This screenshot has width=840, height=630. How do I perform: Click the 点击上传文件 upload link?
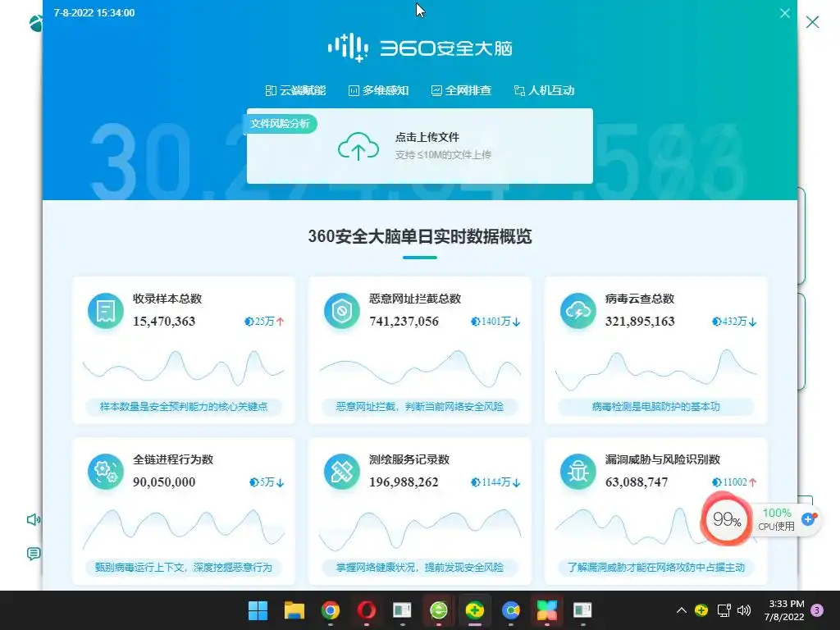tap(427, 137)
